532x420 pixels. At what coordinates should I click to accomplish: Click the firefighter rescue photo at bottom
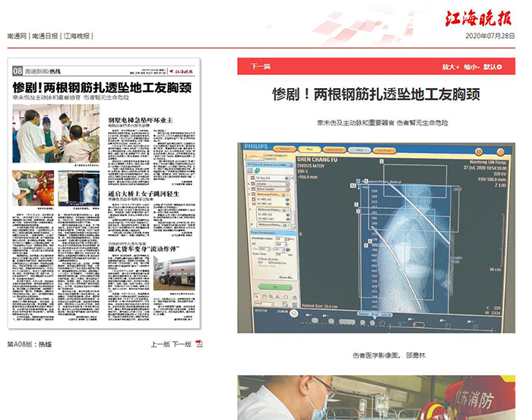(x=376, y=398)
